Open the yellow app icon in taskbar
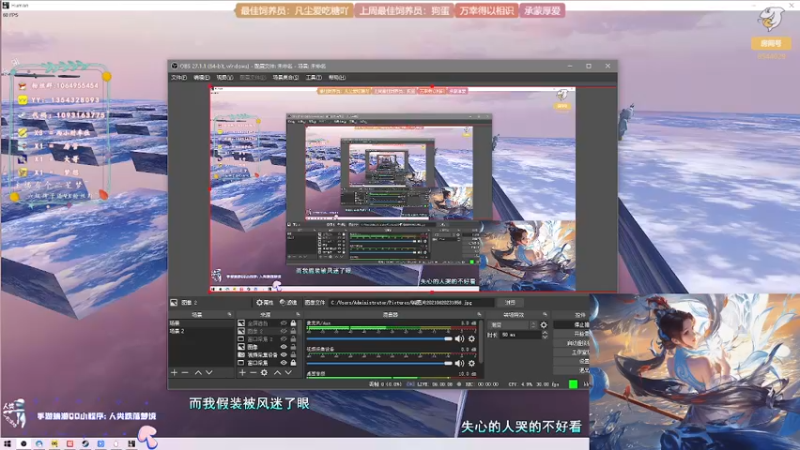800x450 pixels. pyautogui.click(x=55, y=444)
